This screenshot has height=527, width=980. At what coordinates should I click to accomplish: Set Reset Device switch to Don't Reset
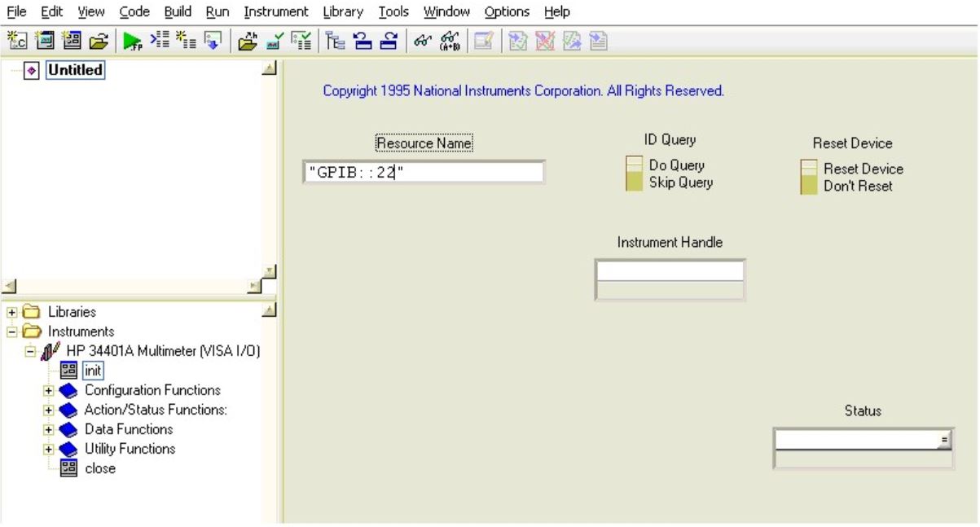point(808,186)
